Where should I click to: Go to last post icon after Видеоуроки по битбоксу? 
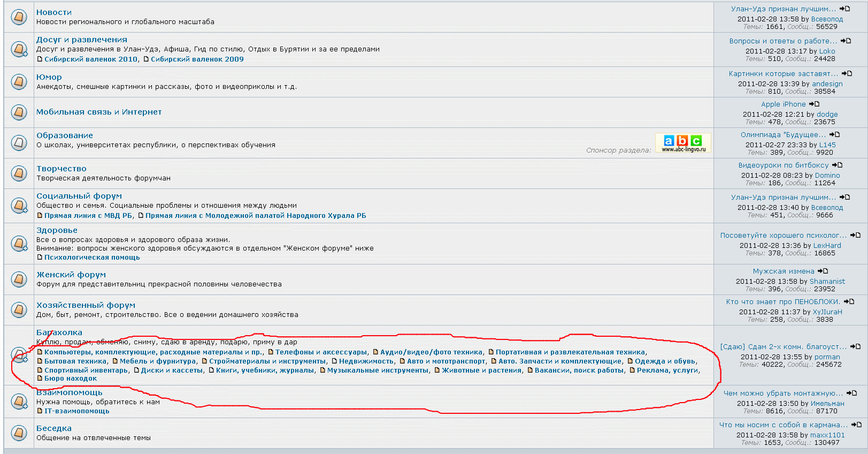pyautogui.click(x=837, y=165)
